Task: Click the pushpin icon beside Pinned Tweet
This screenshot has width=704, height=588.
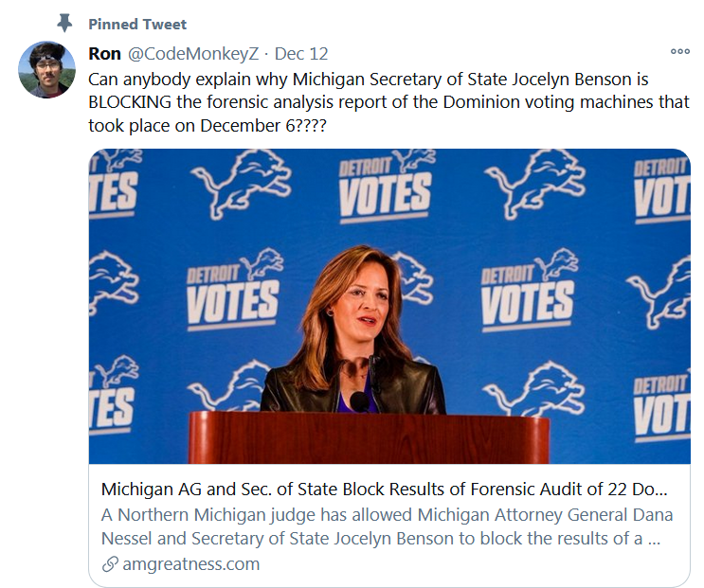Action: pos(64,23)
